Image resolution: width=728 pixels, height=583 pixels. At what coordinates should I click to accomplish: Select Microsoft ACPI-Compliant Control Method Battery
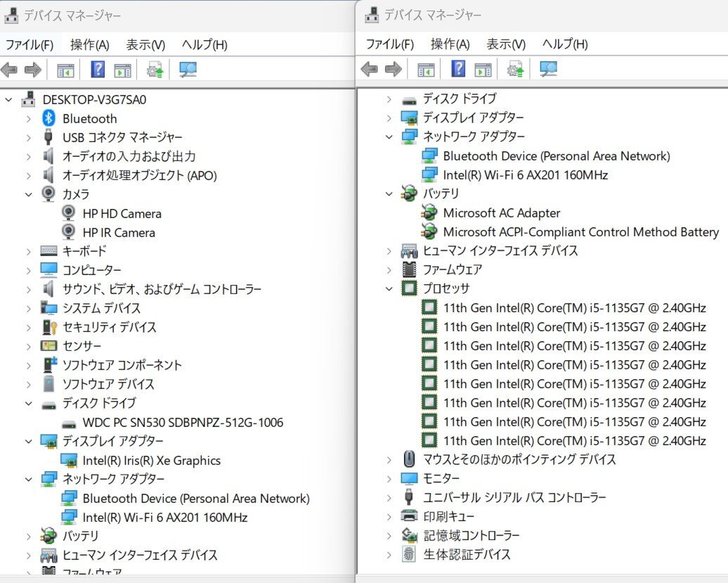click(x=580, y=231)
